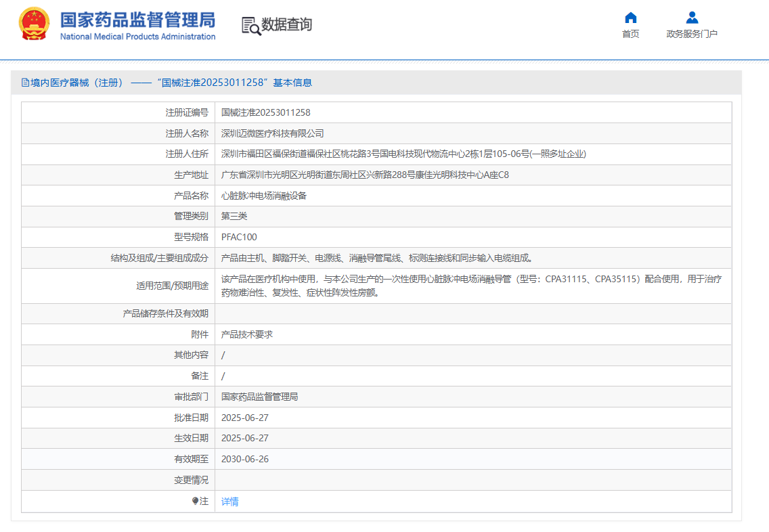Screen dimensions: 769x532
Task: Open the 详情 link in the 注 row
Action: [x=230, y=501]
